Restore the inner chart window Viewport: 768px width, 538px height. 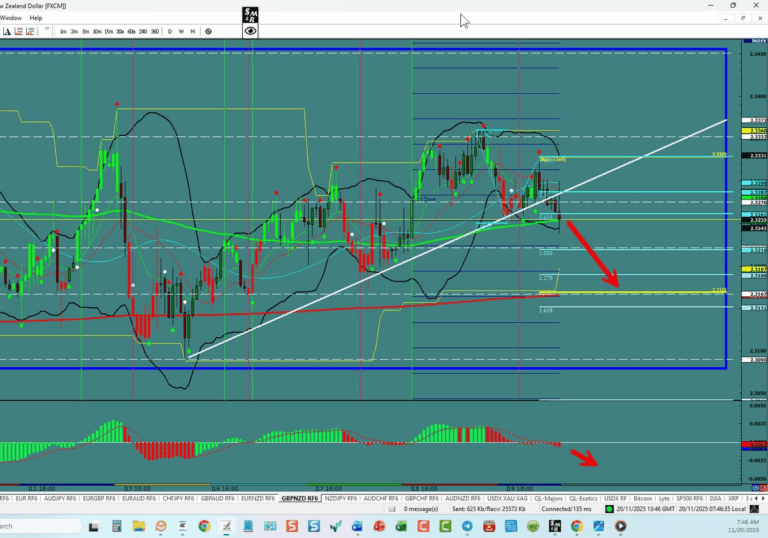click(x=743, y=18)
